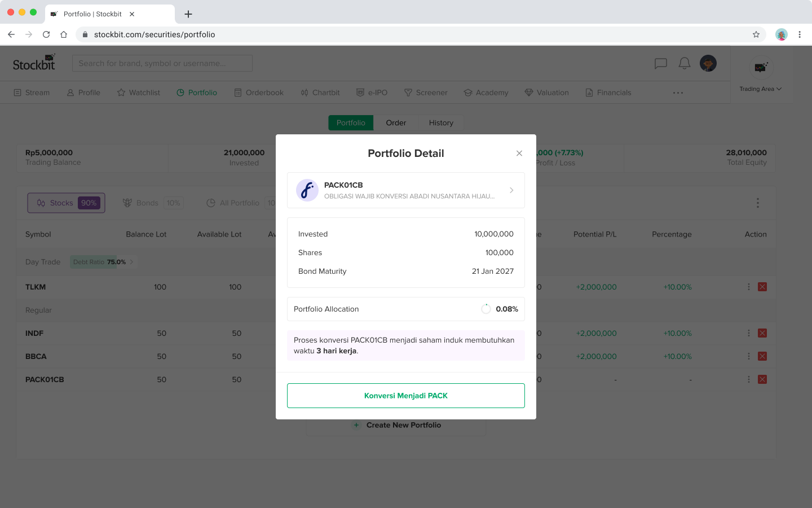Click the Trading Area mascot icon

(761, 67)
